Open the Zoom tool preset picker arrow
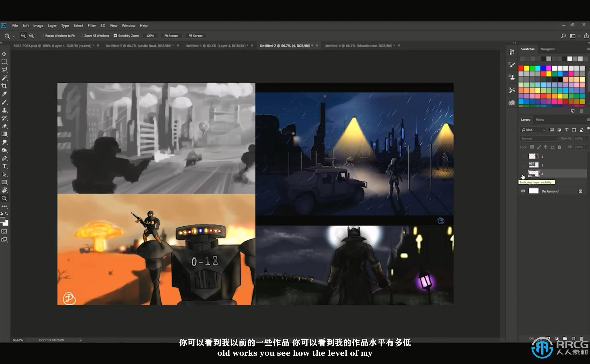This screenshot has width=590, height=364. point(13,36)
